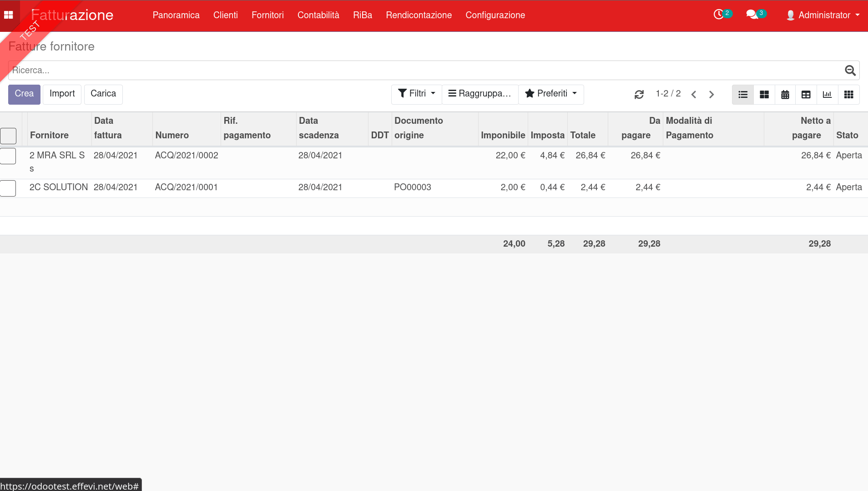The width and height of the screenshot is (868, 491).
Task: Switch to graph chart view
Action: [x=827, y=95]
